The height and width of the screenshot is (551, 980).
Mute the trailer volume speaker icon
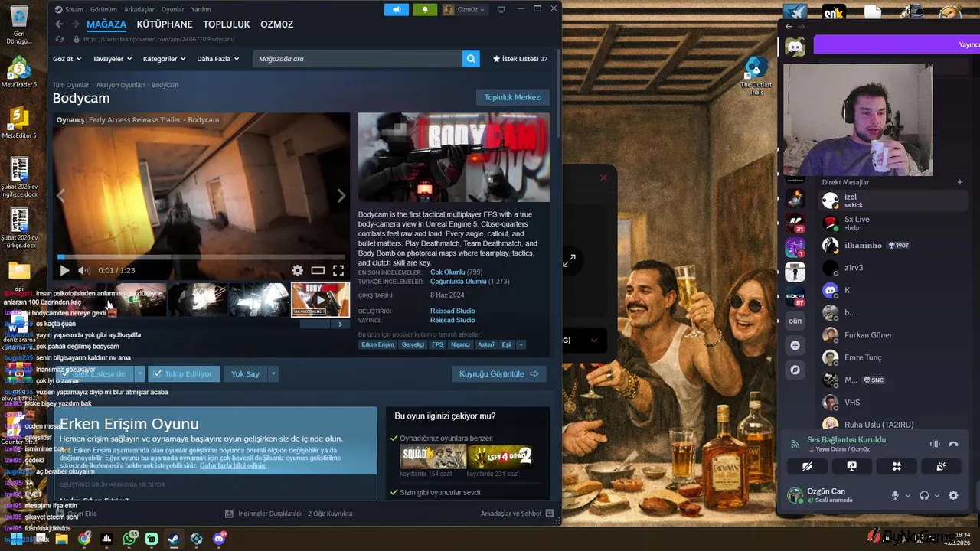(x=83, y=270)
